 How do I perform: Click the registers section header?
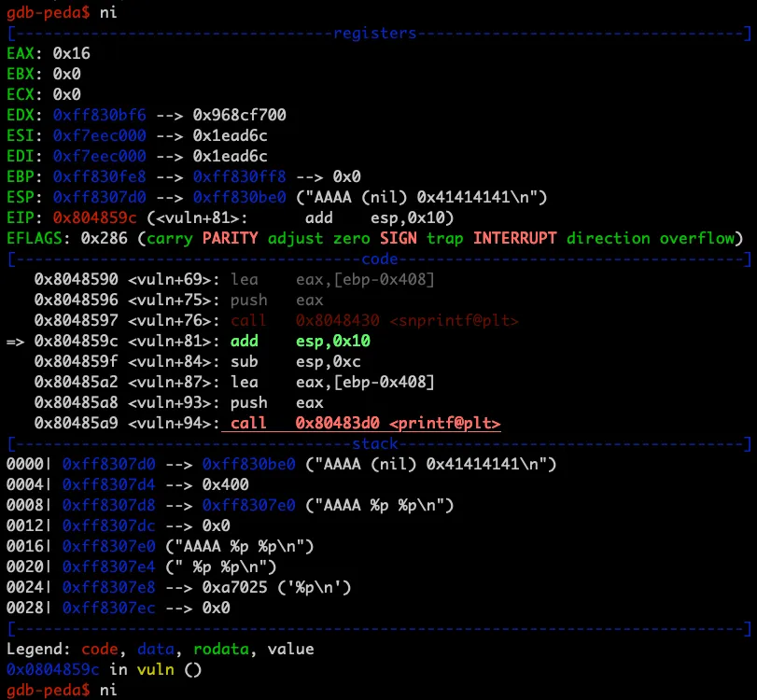click(x=375, y=33)
